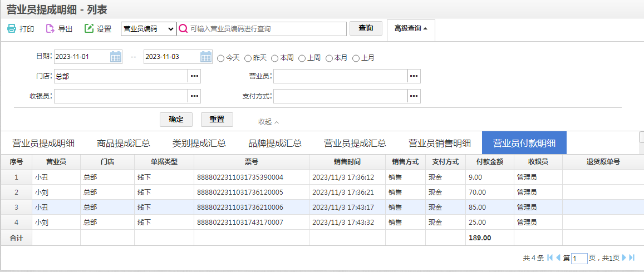Focus the 营业员编码 search input
644x272 pixels.
click(263, 29)
